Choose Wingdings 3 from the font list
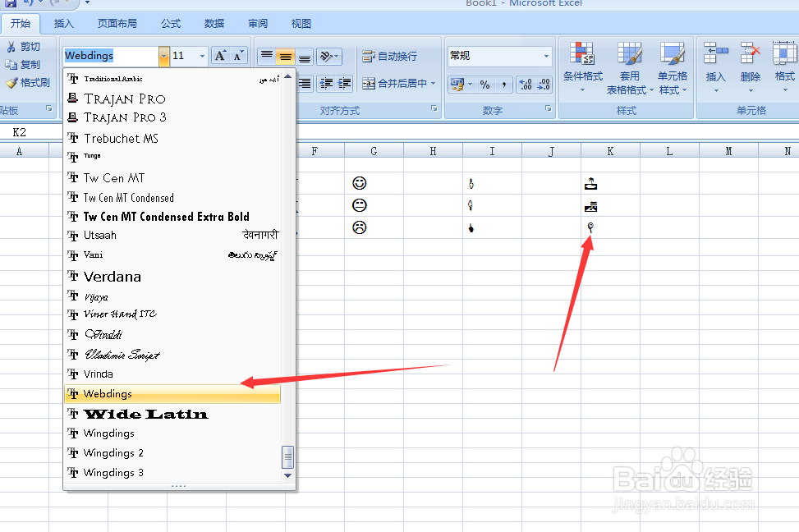The height and width of the screenshot is (532, 799). tap(172, 473)
